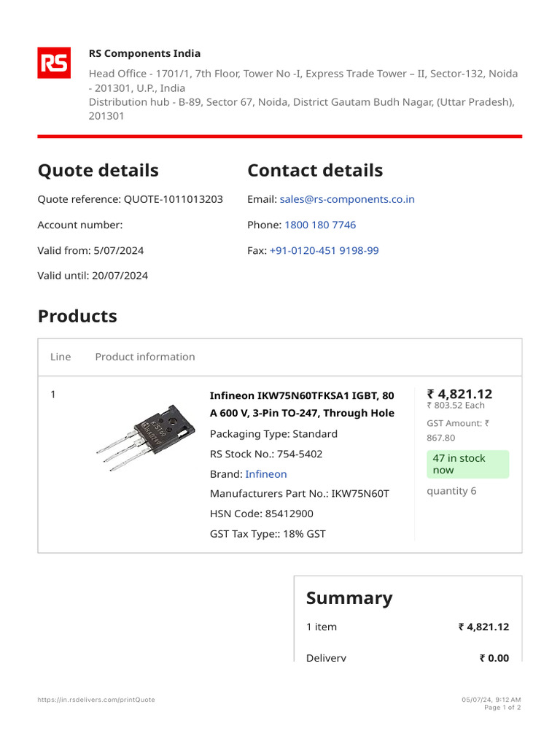Click the printQuote URL in footer
Screen dimensions: 560x747
pos(96,700)
